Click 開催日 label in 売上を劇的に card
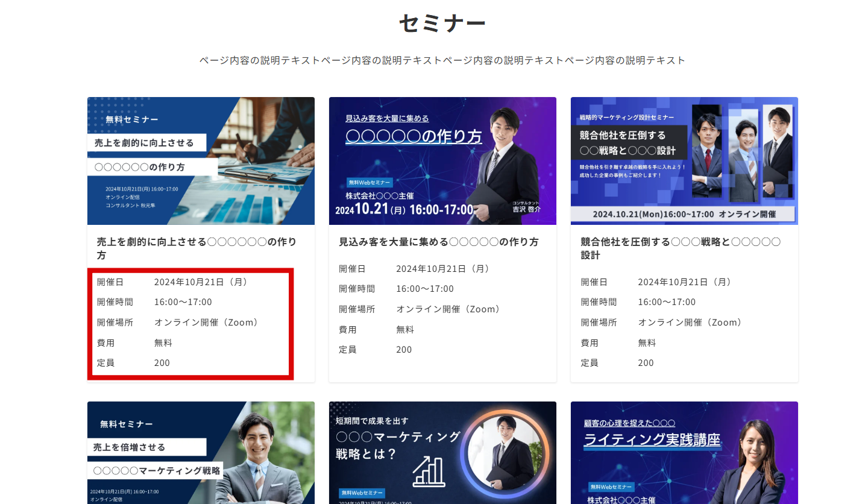868x504 pixels. click(x=110, y=282)
